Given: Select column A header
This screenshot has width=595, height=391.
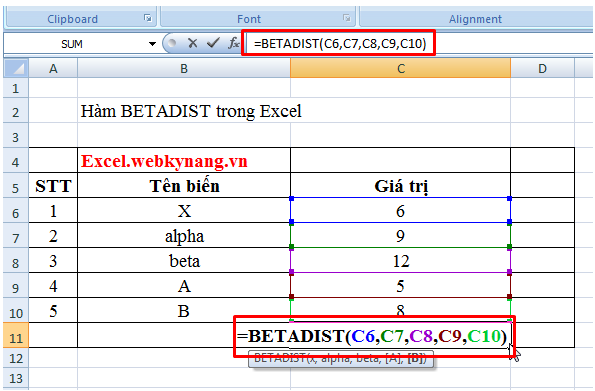Looking at the screenshot, I should tap(53, 69).
